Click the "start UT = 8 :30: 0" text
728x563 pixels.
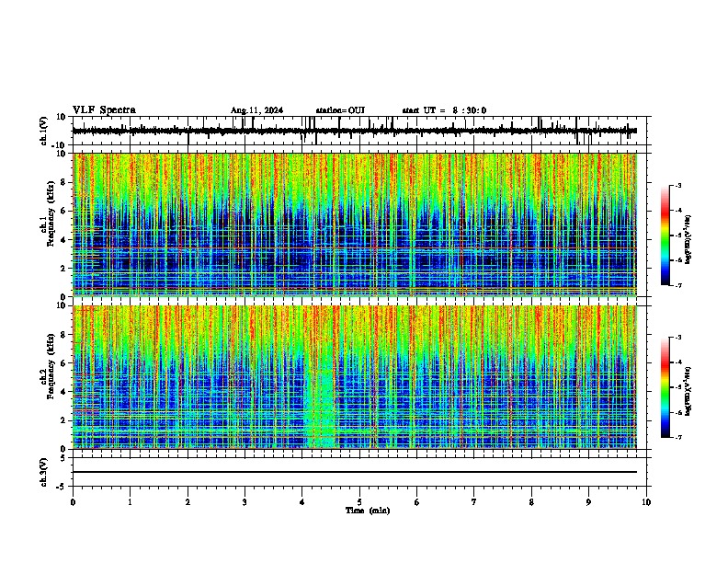tap(444, 110)
